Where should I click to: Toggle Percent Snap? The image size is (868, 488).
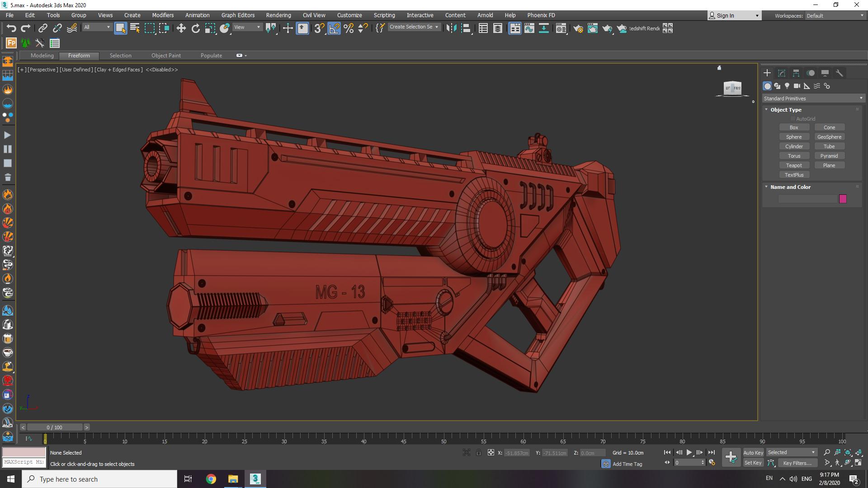click(x=349, y=28)
